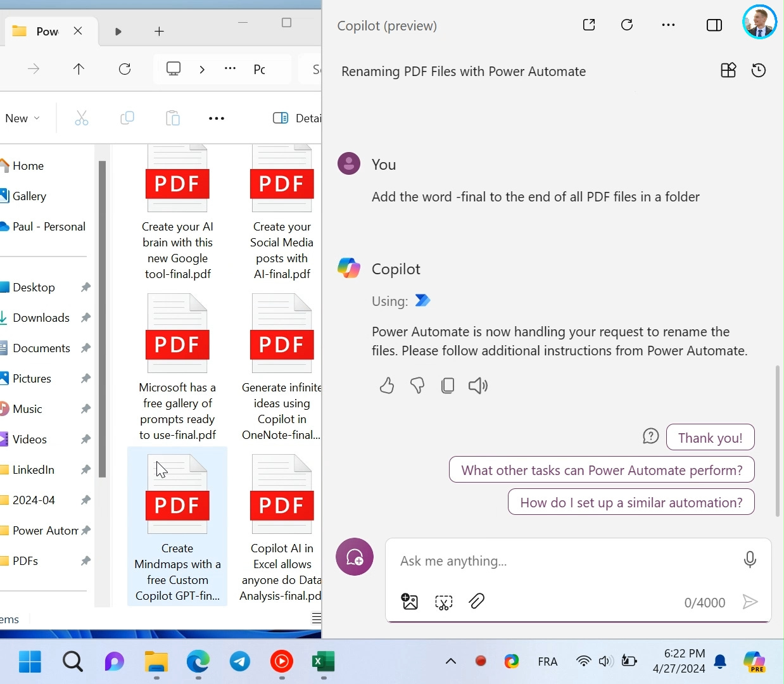Switch the FRA input language
Viewport: 784px width, 684px height.
[548, 662]
